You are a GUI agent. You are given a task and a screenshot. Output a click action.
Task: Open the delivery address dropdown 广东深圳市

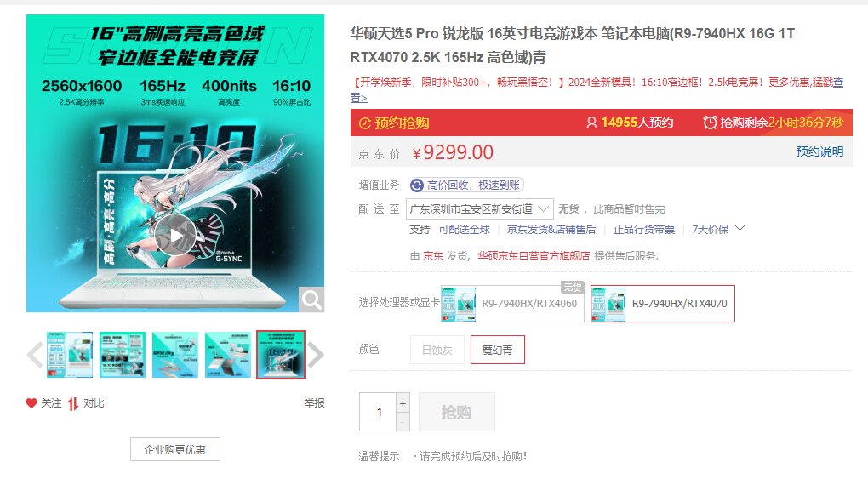pyautogui.click(x=479, y=208)
